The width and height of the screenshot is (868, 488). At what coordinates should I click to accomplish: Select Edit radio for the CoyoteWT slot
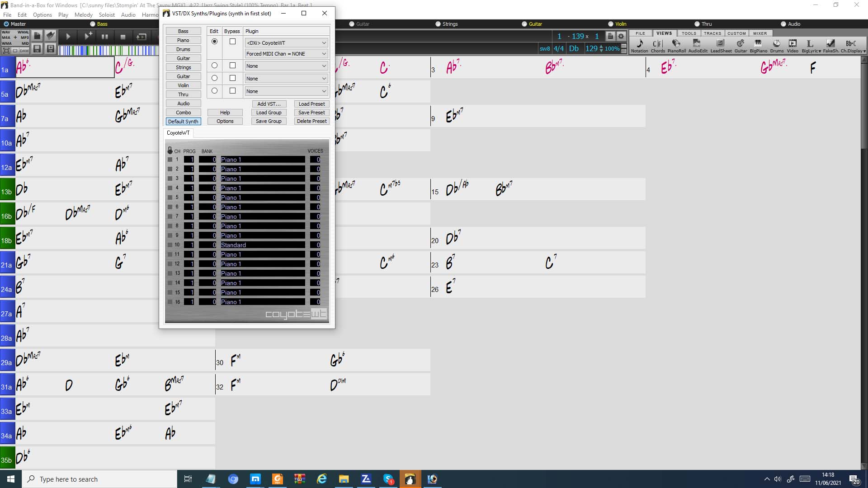coord(214,42)
